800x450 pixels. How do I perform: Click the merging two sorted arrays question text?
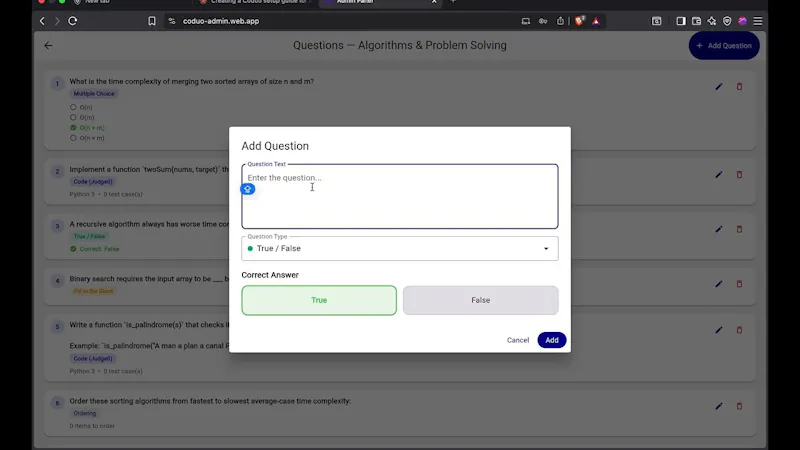192,81
